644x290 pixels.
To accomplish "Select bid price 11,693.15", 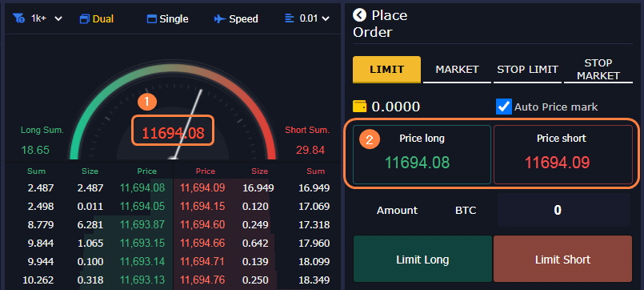I will pyautogui.click(x=142, y=243).
